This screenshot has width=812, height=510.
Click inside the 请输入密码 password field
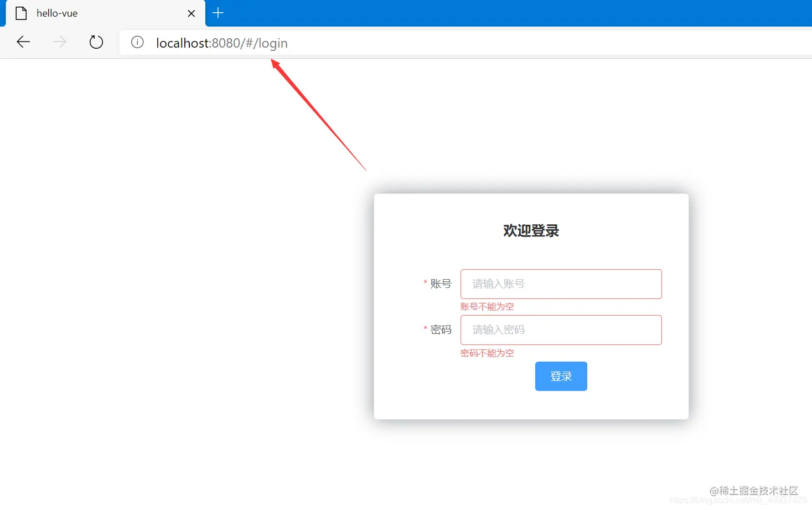click(x=561, y=329)
